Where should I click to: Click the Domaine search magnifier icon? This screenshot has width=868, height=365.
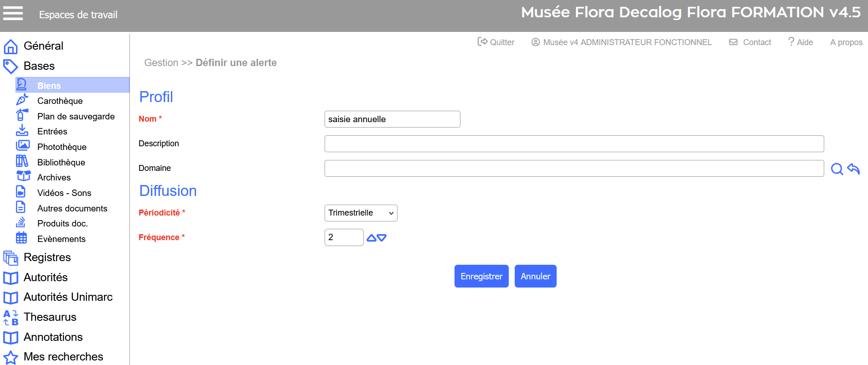coord(837,169)
